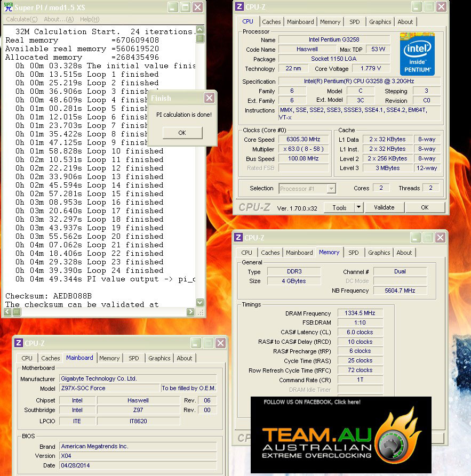Viewport: 471px width, 476px height.
Task: Switch to About tab in top CPU-Z window
Action: click(405, 22)
